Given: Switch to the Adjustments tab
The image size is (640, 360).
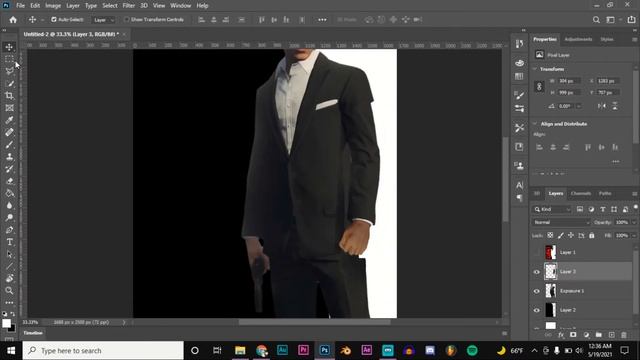Looking at the screenshot, I should 578,39.
